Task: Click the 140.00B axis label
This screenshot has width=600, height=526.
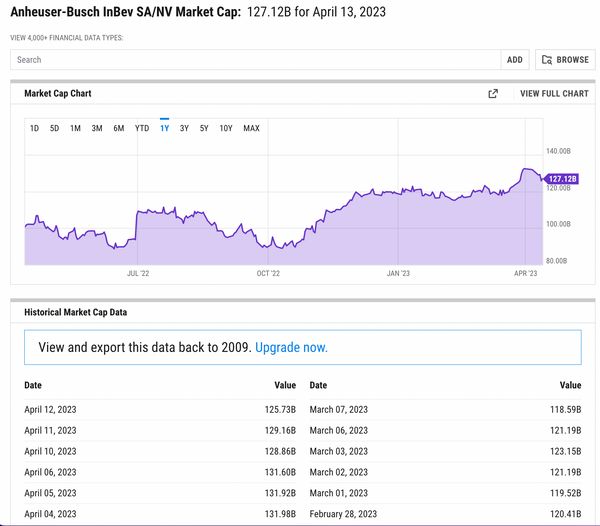Action: click(558, 151)
